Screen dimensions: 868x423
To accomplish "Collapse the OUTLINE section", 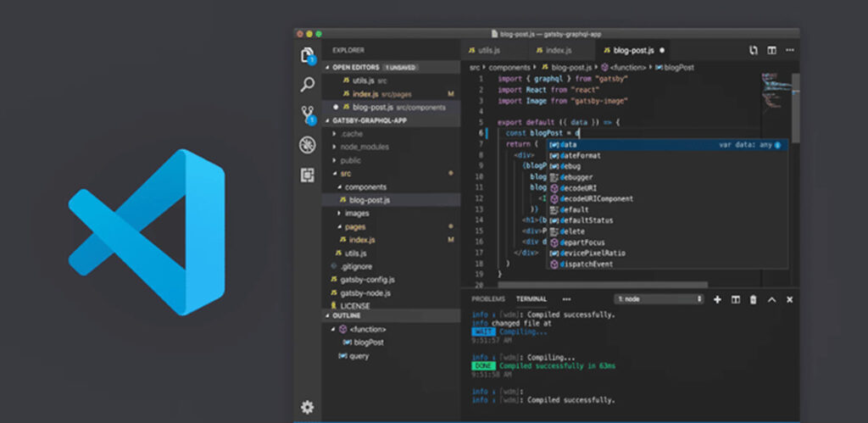I will [x=327, y=315].
